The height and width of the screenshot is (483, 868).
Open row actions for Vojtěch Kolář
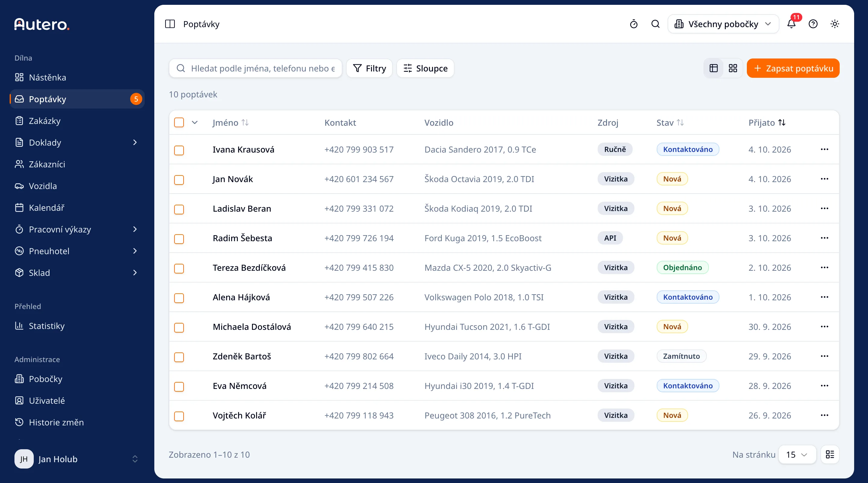click(824, 415)
